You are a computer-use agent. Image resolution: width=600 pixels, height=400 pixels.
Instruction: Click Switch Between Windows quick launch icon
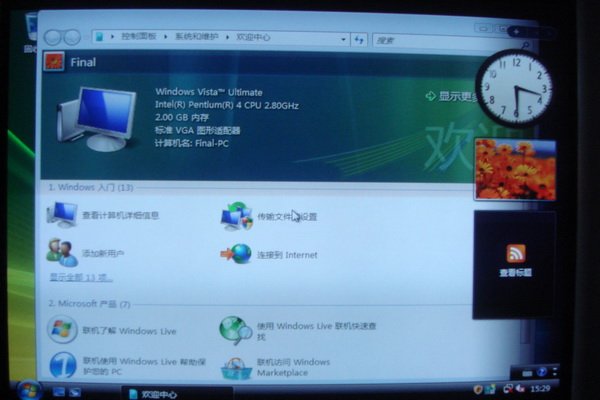pyautogui.click(x=75, y=392)
